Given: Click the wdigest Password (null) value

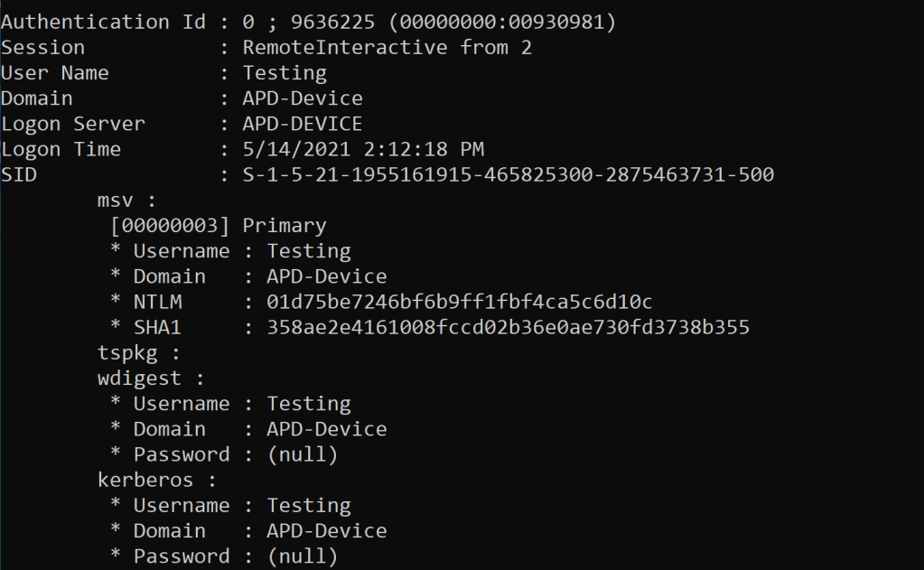Looking at the screenshot, I should tap(303, 454).
